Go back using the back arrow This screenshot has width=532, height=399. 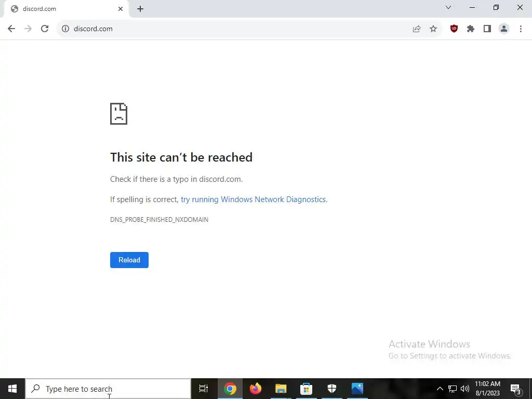tap(11, 29)
